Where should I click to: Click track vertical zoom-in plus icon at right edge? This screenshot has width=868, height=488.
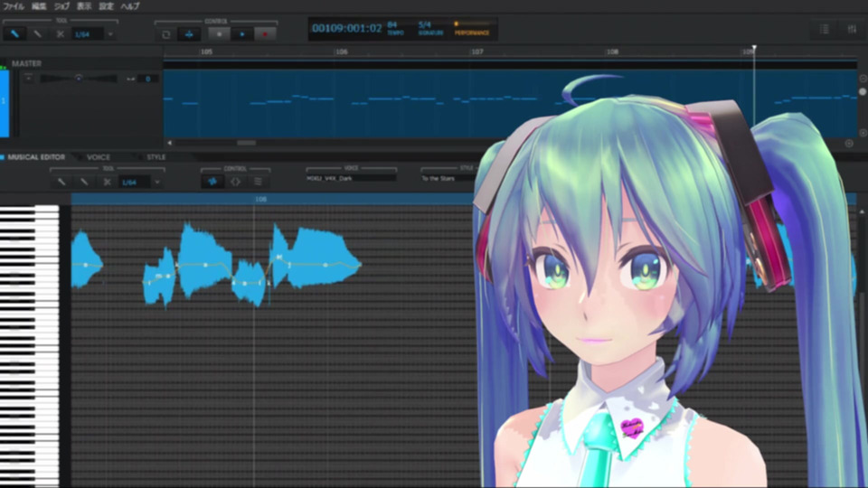(x=863, y=133)
